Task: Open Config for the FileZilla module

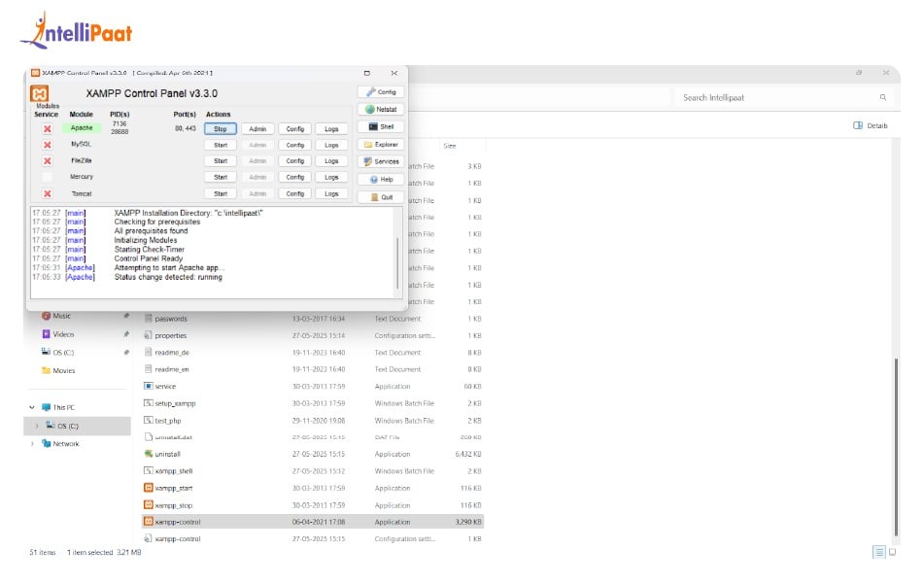Action: [294, 161]
